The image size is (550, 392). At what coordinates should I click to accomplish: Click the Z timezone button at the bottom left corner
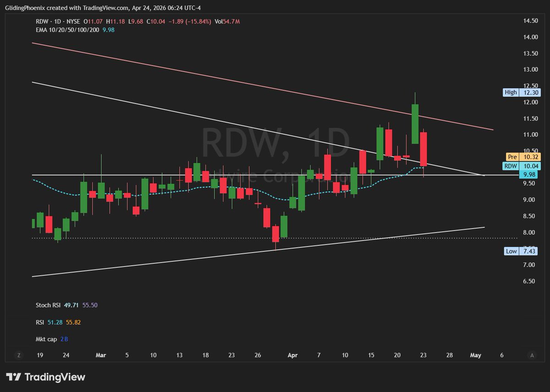pos(19,355)
